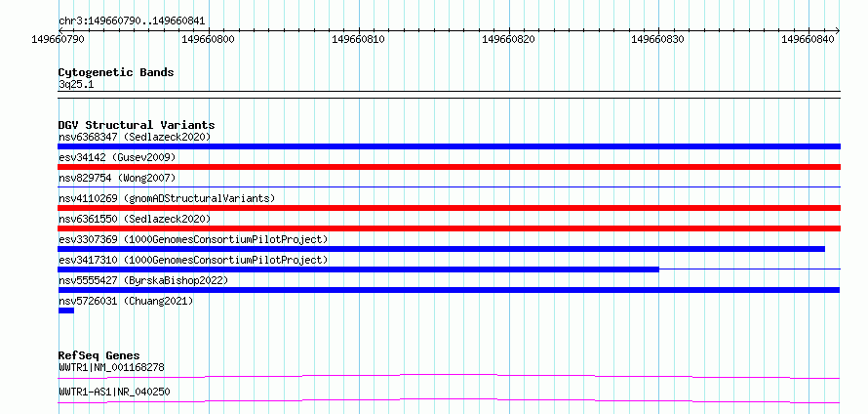Click the red bar for nsv4110269

449,208
